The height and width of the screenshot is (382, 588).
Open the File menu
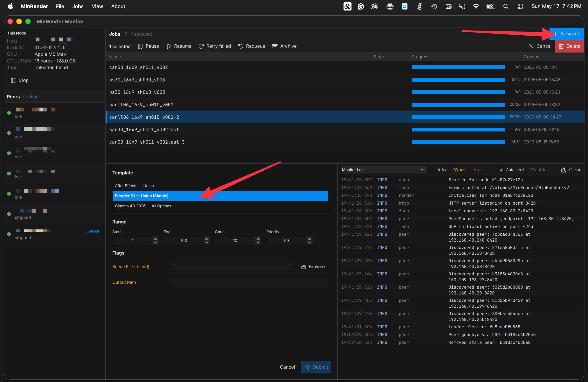tap(60, 6)
